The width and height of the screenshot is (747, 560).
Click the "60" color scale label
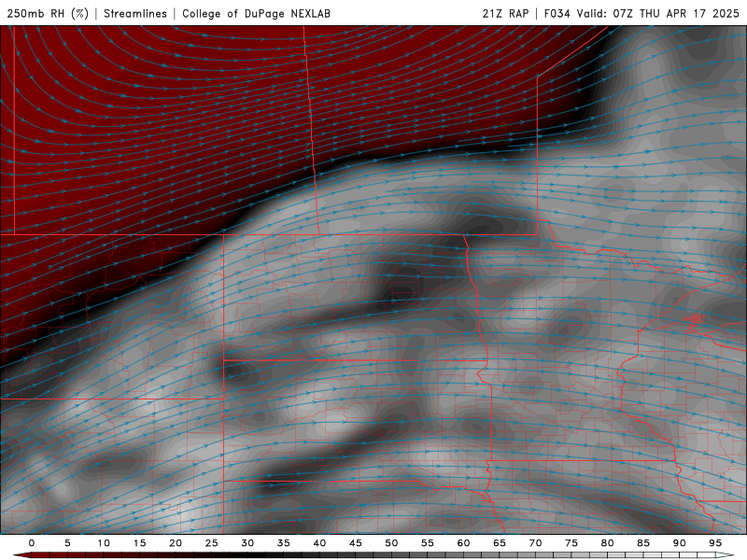[463, 543]
